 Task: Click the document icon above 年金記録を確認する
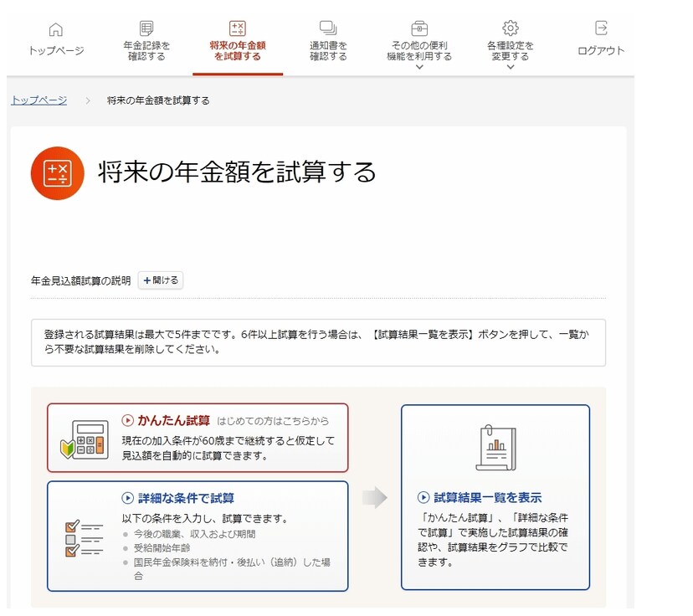point(145,28)
